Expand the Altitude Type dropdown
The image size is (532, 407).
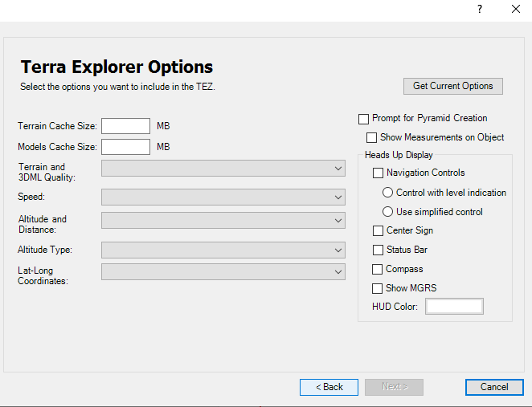pos(223,250)
